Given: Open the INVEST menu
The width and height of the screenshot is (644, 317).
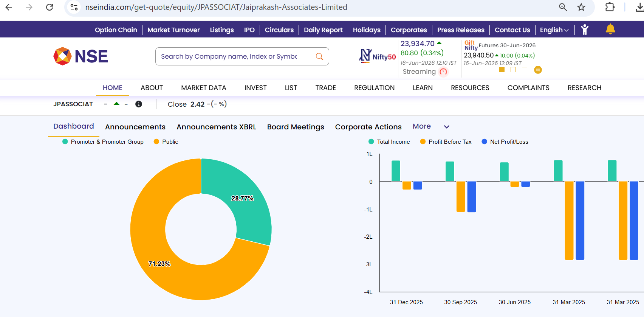Looking at the screenshot, I should click(x=255, y=88).
